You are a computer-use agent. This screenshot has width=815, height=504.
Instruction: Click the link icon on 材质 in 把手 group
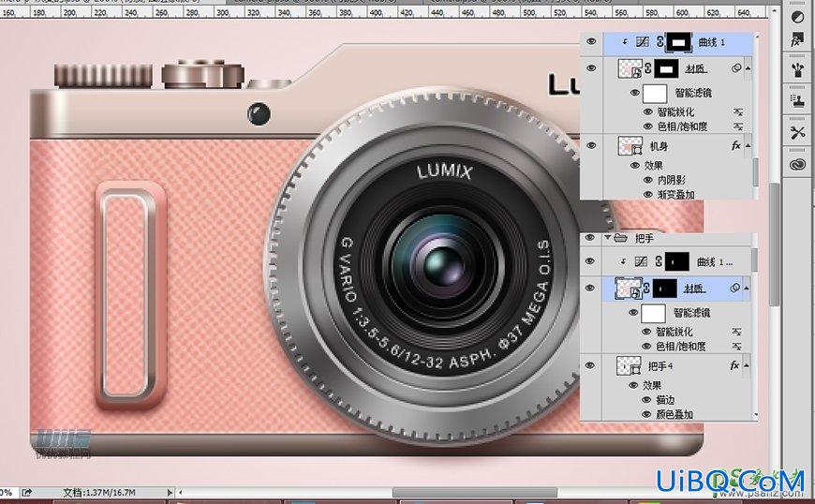point(646,288)
